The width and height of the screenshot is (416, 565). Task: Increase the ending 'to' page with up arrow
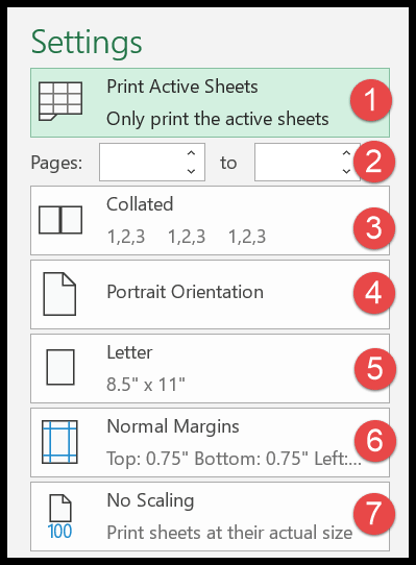pos(346,153)
